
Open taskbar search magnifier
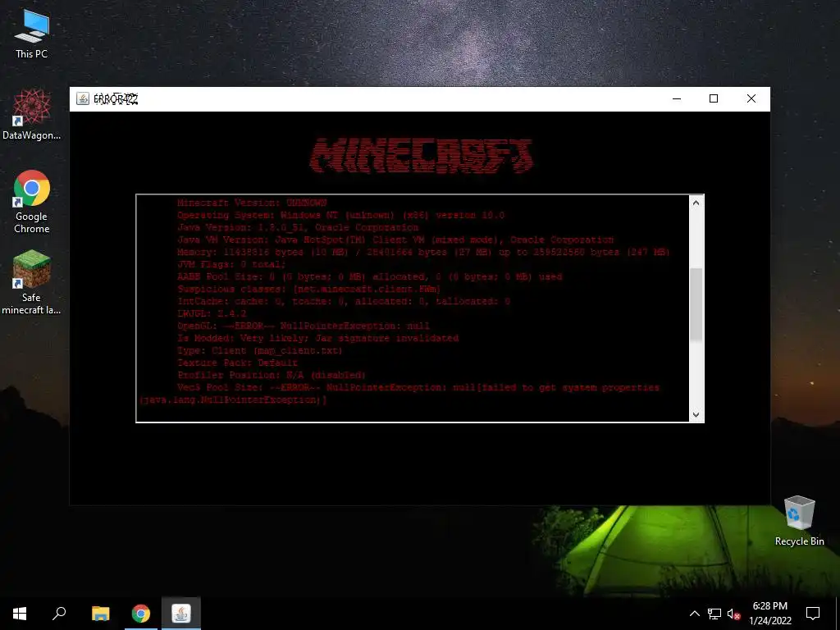coord(59,614)
